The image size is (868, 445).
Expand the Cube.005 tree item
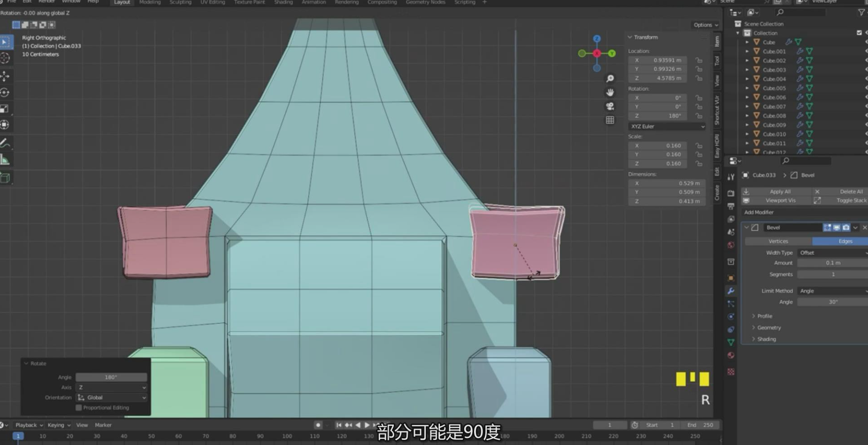click(747, 88)
